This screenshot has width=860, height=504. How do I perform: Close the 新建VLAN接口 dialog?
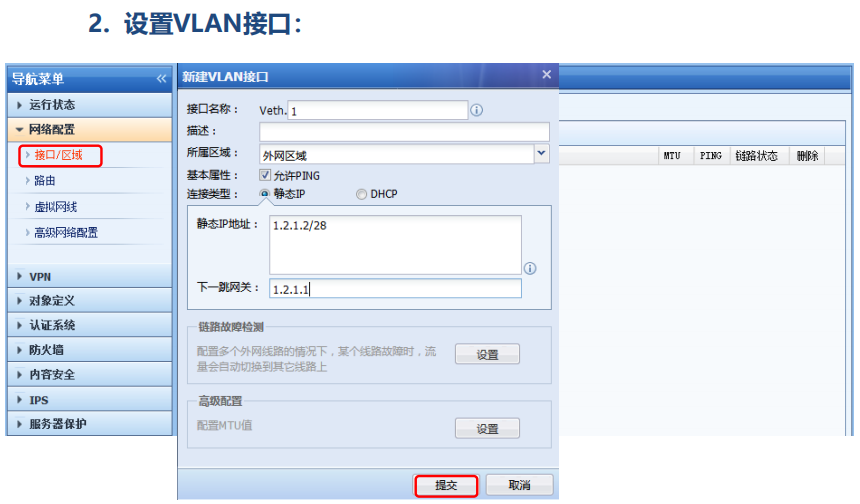click(546, 75)
